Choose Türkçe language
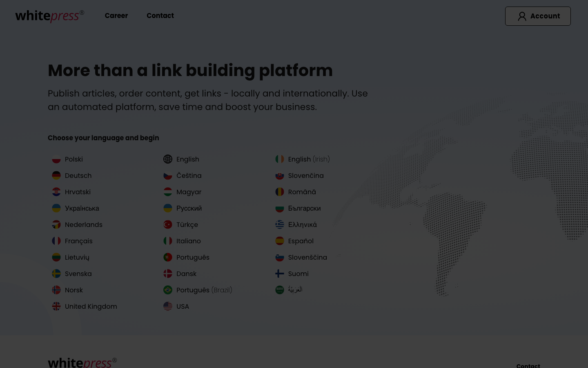The width and height of the screenshot is (588, 368). click(187, 224)
